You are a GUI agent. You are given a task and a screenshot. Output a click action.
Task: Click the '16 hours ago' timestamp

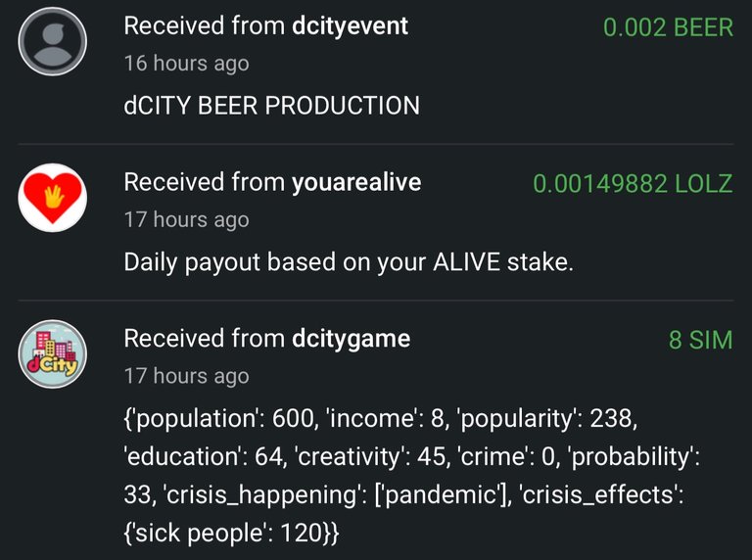tap(187, 64)
